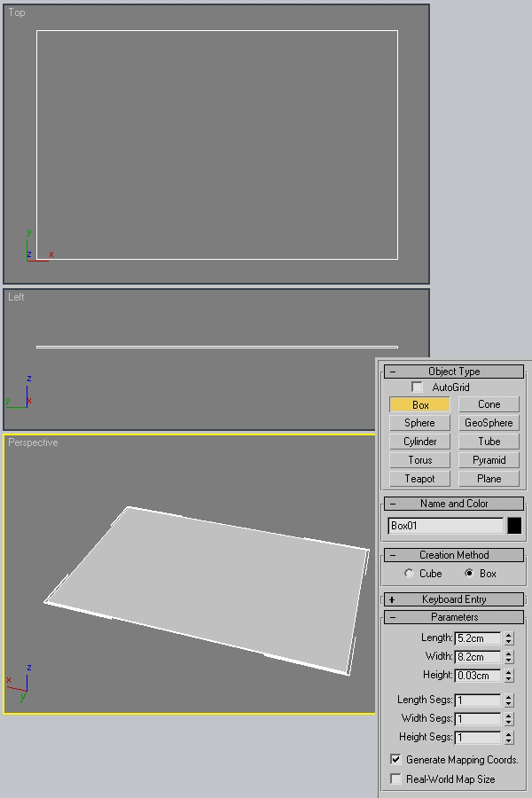532x798 pixels.
Task: Activate the Top viewport label
Action: pos(17,13)
